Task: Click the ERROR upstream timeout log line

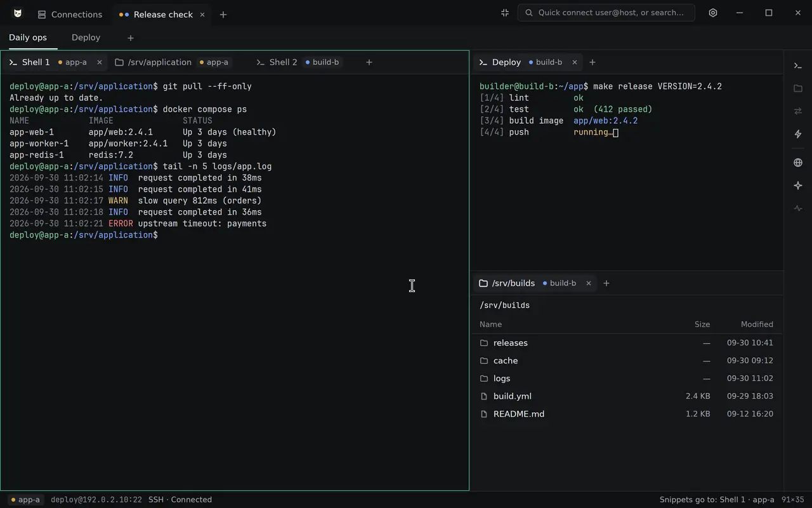Action: point(138,224)
